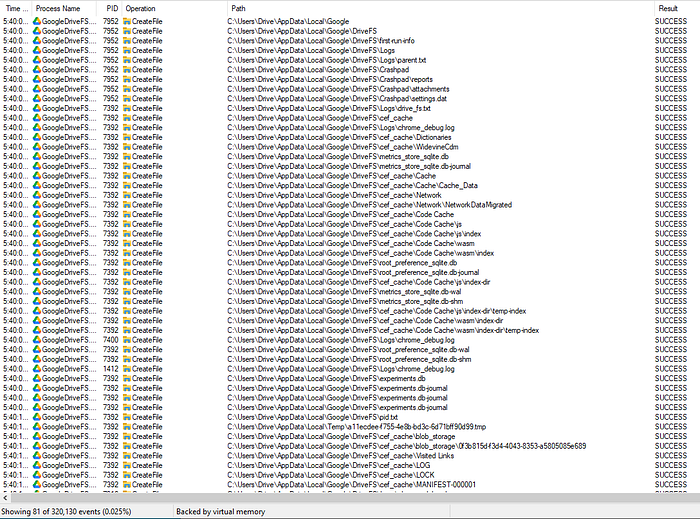Click Google Drive icon in NetworkDataMigrated row

[37, 205]
